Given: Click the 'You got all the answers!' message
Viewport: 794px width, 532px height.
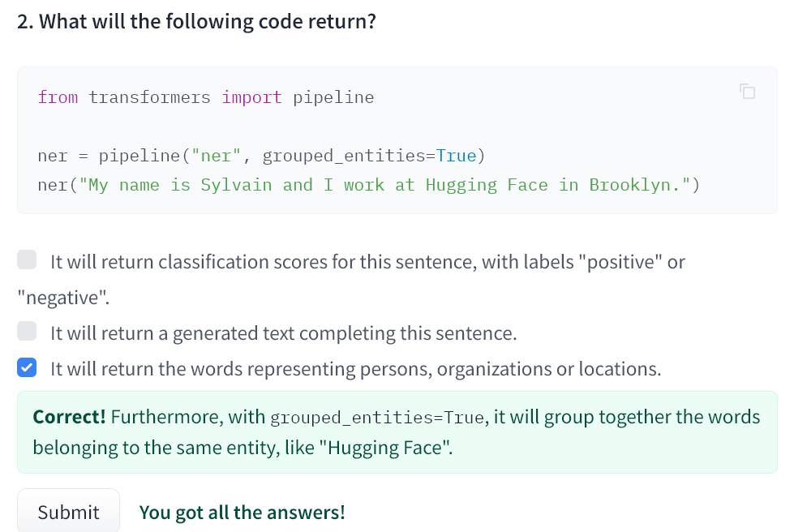Looking at the screenshot, I should (x=242, y=513).
